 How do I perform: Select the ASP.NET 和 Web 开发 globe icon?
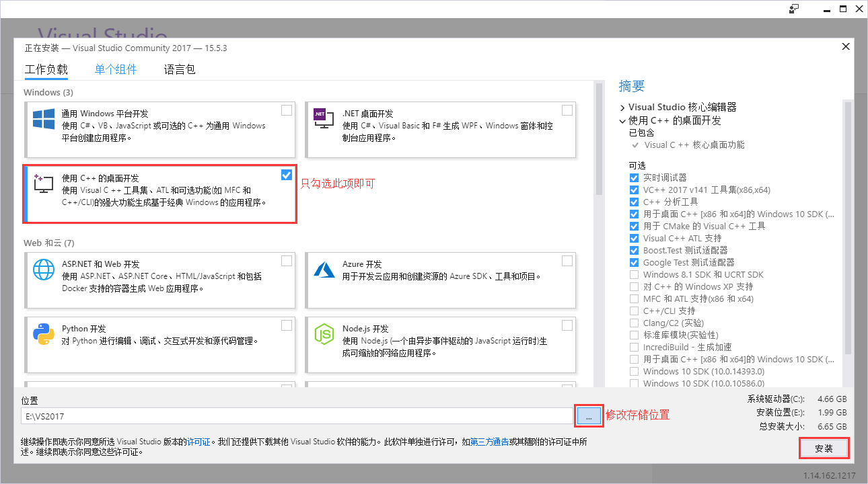pyautogui.click(x=43, y=269)
